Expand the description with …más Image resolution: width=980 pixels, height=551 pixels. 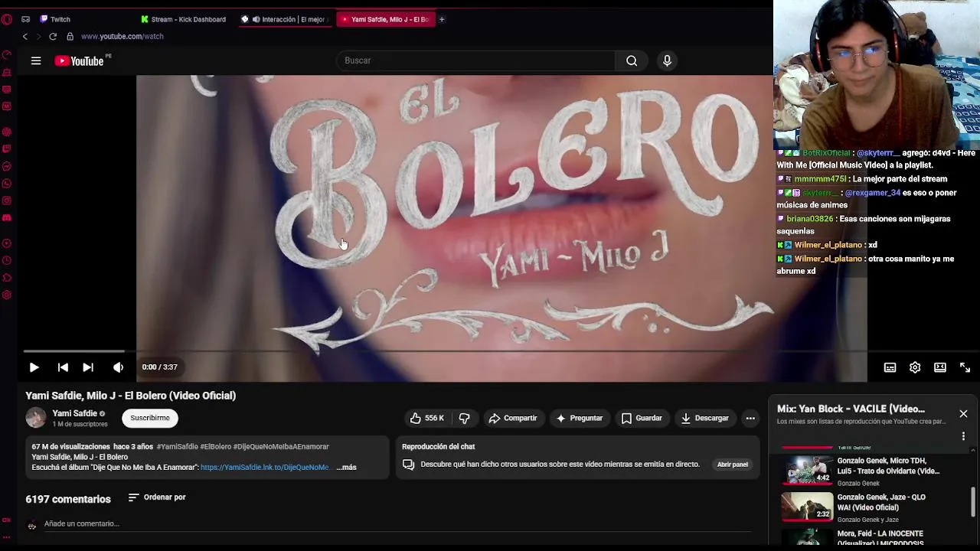pyautogui.click(x=348, y=468)
